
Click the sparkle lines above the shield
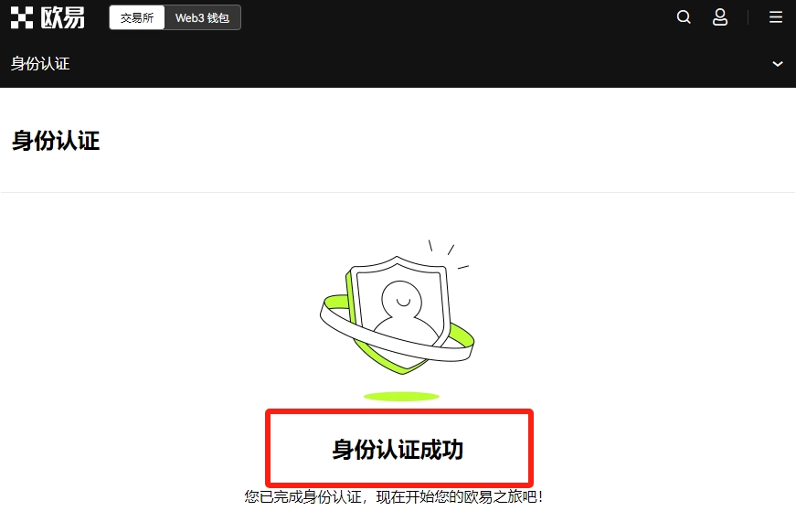pos(449,254)
